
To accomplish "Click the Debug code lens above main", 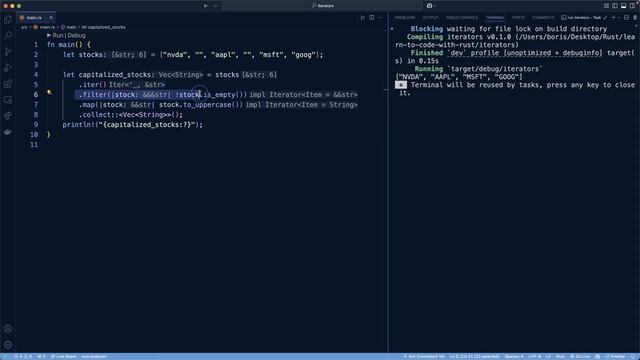I will click(x=76, y=36).
